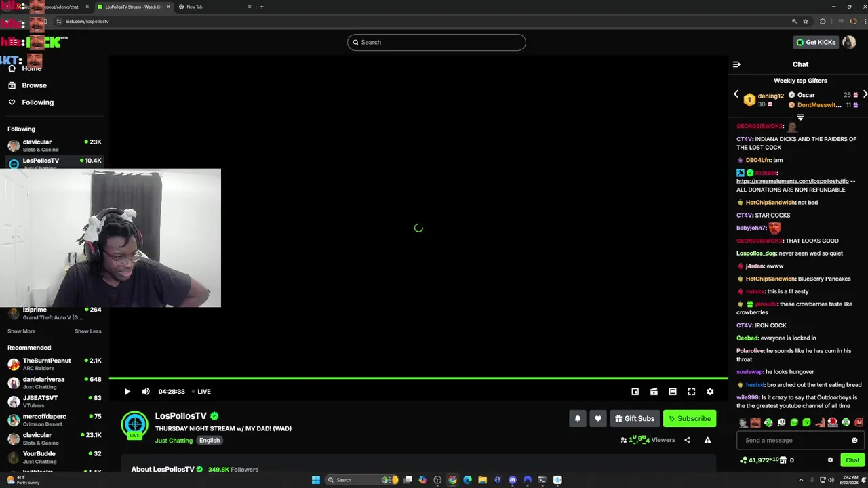This screenshot has width=868, height=488.
Task: Navigate to Browse in the sidebar
Action: coord(34,85)
